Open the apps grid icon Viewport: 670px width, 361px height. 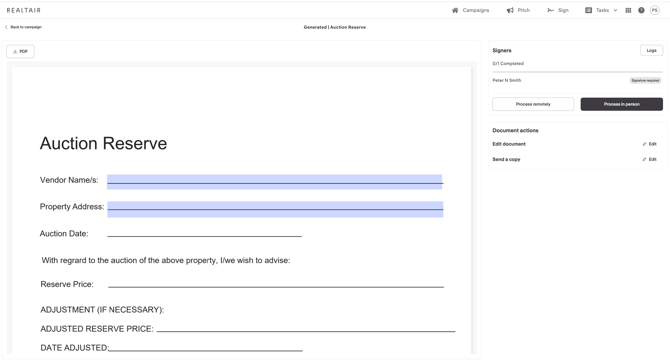(628, 10)
